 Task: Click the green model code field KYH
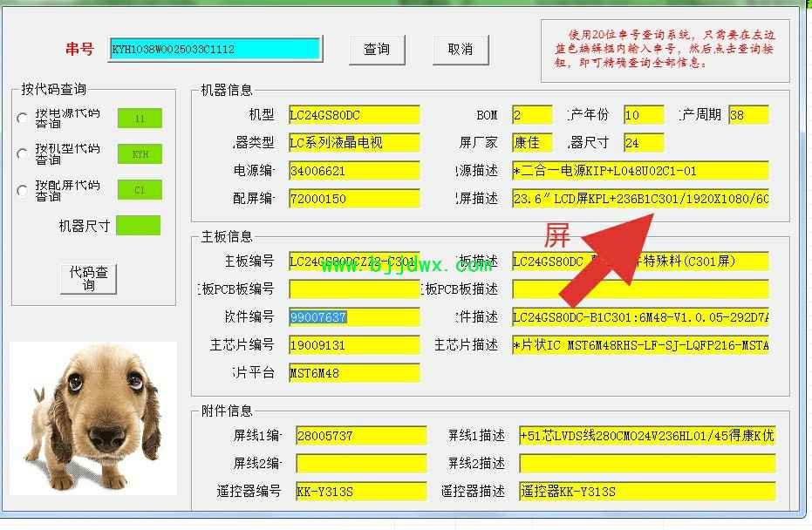coord(140,154)
